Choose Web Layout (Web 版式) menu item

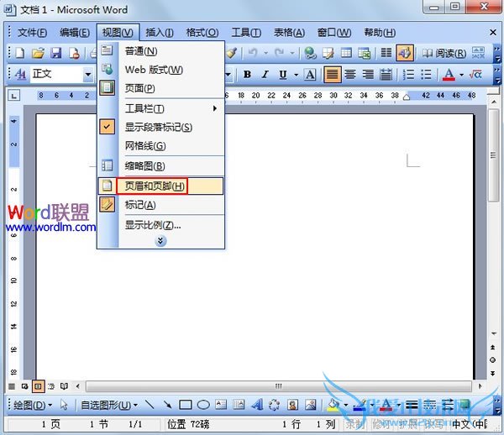pos(161,70)
